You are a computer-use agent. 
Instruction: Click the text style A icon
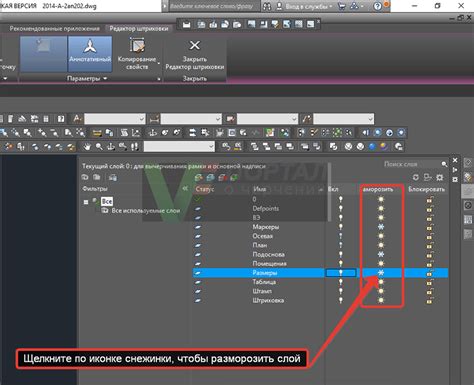[x=77, y=119]
